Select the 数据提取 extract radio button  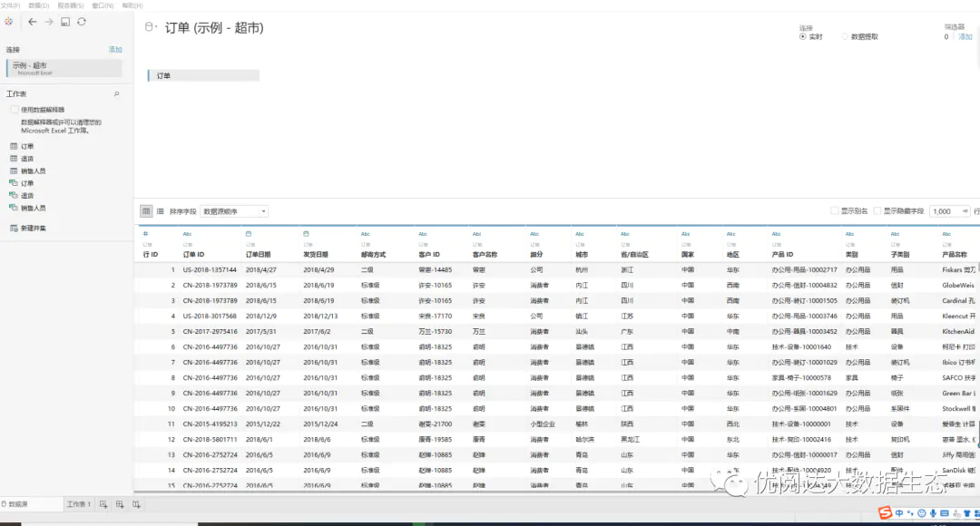click(x=845, y=37)
